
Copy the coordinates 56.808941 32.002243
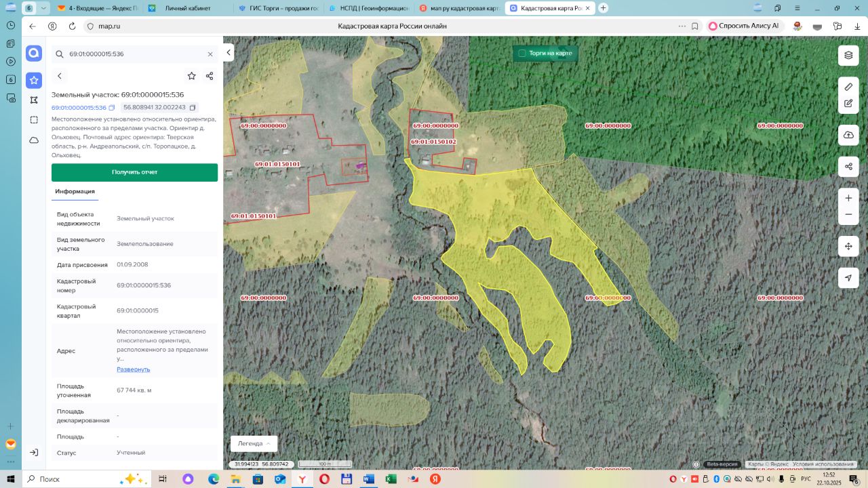[x=193, y=108]
